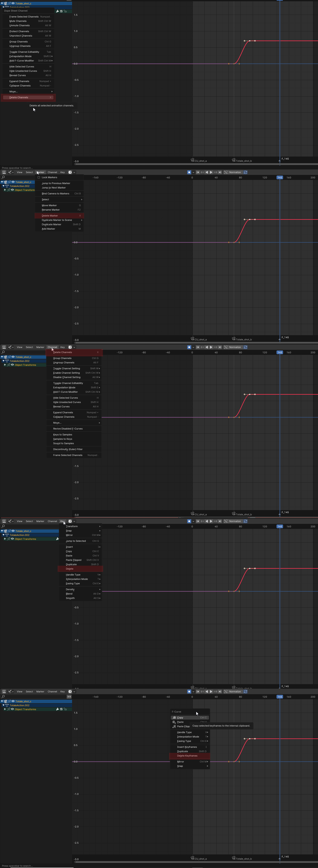Open the Select submenu in the Marker menu
Screen dimensions: 318x868
(x=59, y=199)
